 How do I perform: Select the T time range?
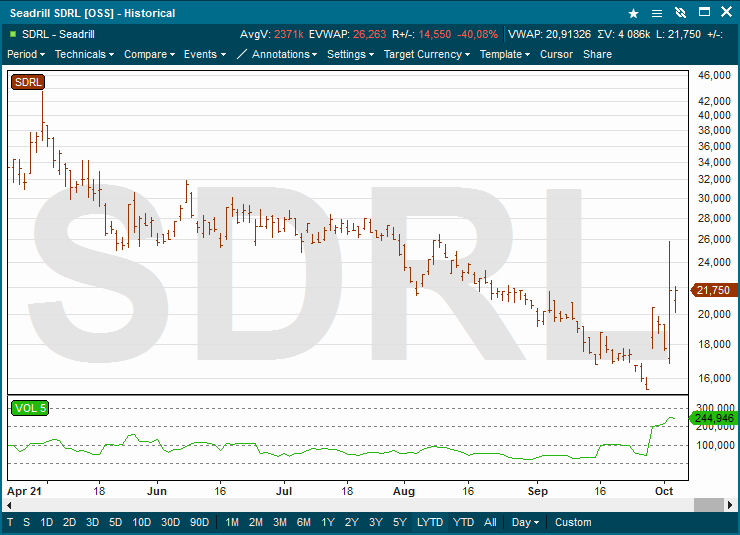(10, 522)
